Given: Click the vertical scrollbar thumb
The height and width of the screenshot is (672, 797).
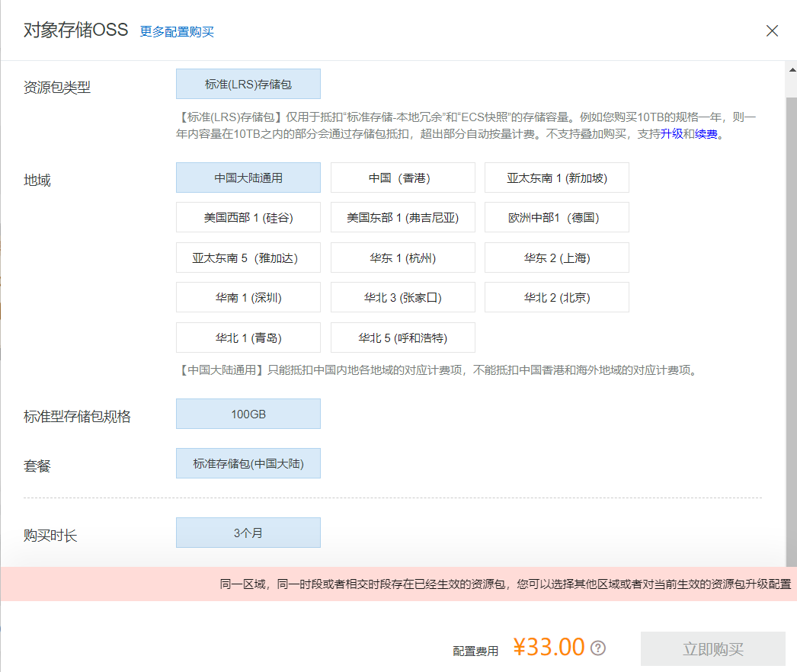Looking at the screenshot, I should (792, 331).
